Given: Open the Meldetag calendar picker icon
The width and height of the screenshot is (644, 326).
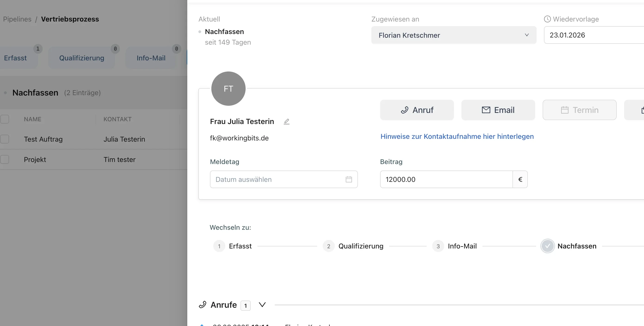Looking at the screenshot, I should click(349, 179).
